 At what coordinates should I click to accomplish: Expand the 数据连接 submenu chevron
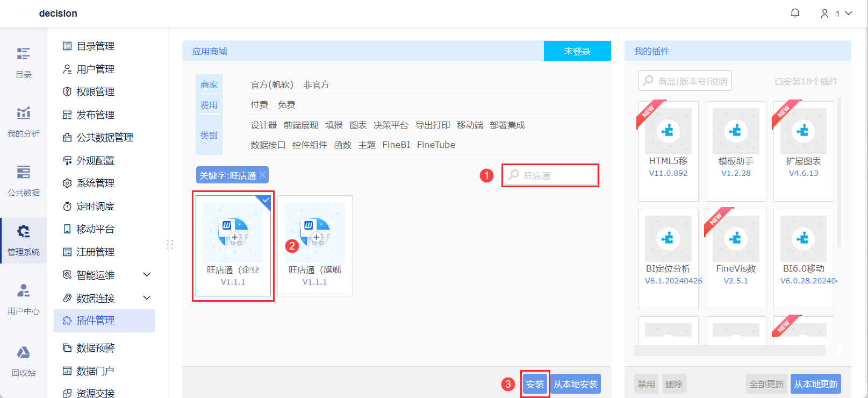pos(146,298)
